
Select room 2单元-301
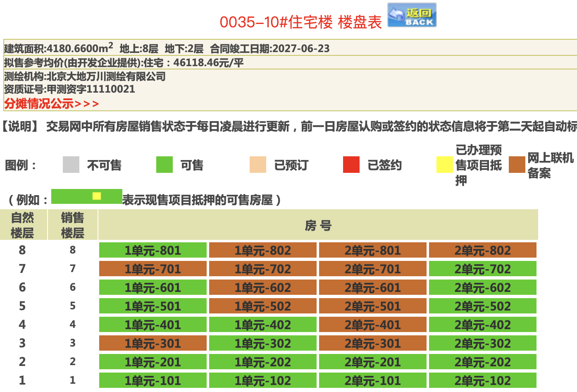click(x=372, y=343)
